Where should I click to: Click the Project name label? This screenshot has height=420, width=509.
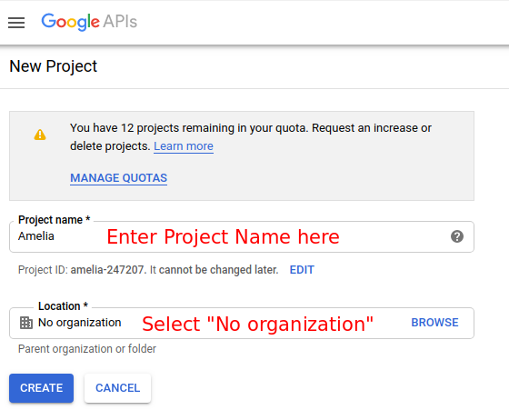point(54,220)
